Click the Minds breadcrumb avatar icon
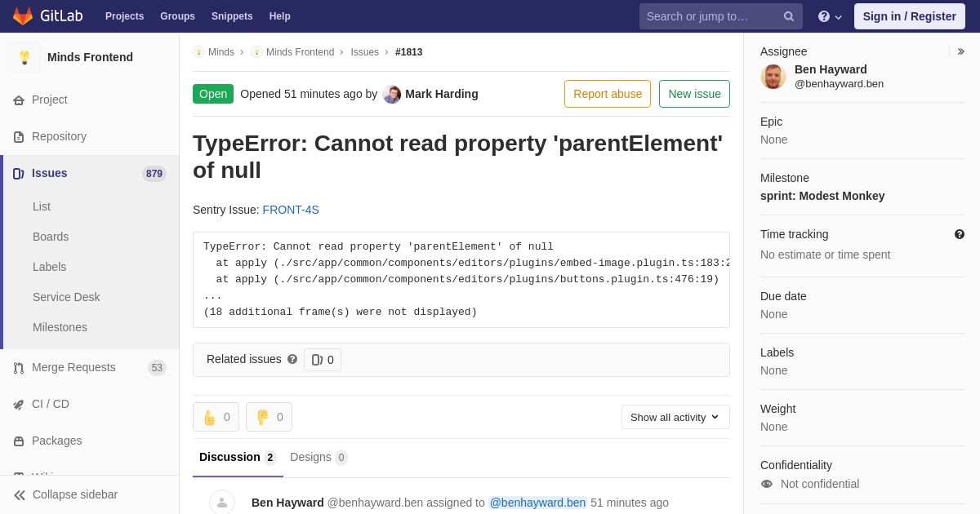 [x=198, y=52]
